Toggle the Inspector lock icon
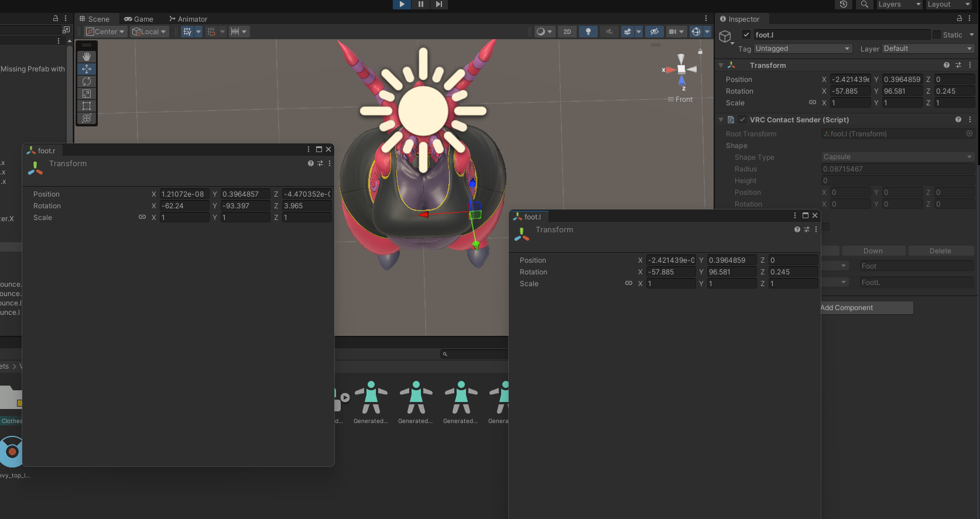The image size is (980, 519). pyautogui.click(x=960, y=19)
